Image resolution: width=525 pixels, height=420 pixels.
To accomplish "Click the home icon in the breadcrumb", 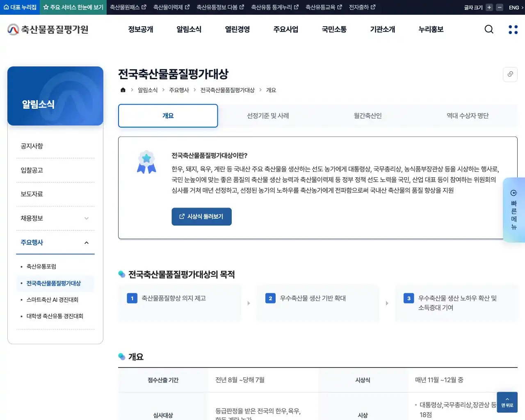I will 123,89.
